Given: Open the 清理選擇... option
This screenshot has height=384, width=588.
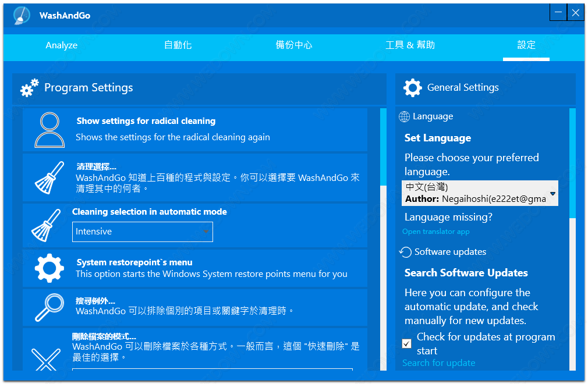Looking at the screenshot, I should (195, 177).
